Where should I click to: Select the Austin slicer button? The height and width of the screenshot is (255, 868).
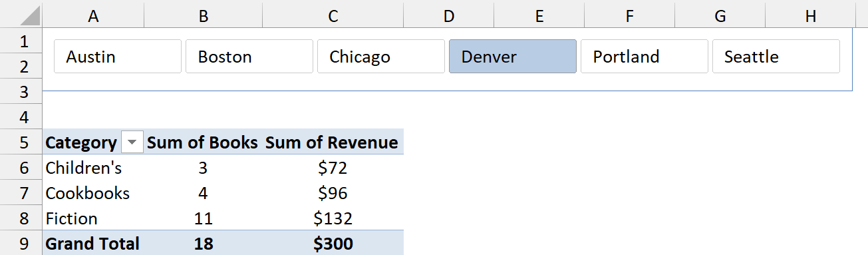pos(117,57)
